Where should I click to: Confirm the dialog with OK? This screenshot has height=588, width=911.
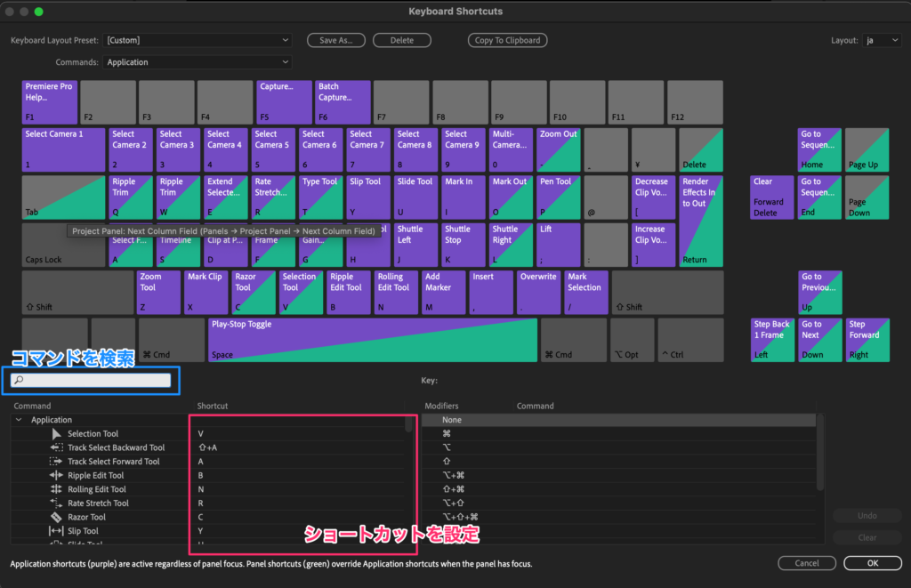(x=873, y=563)
